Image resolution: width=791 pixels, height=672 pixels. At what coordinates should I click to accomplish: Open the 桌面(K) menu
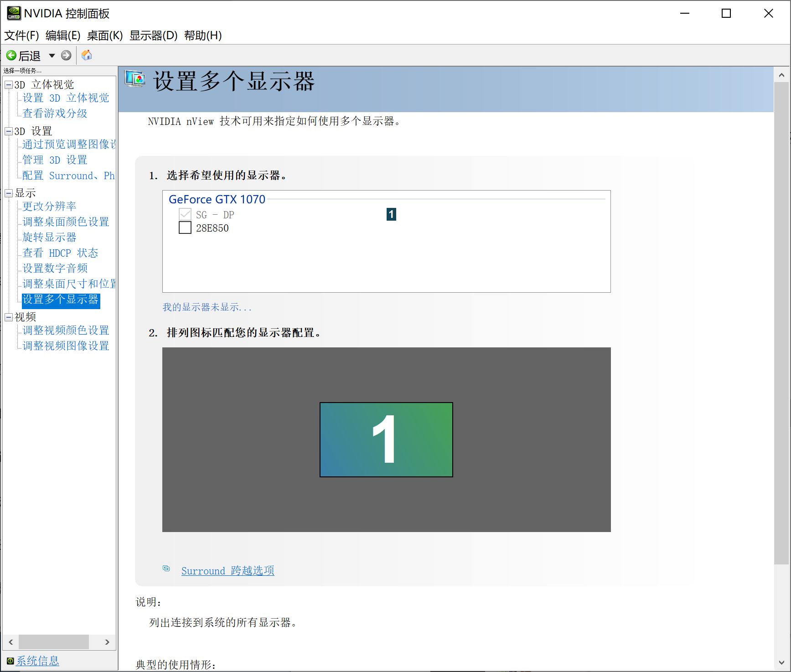105,36
